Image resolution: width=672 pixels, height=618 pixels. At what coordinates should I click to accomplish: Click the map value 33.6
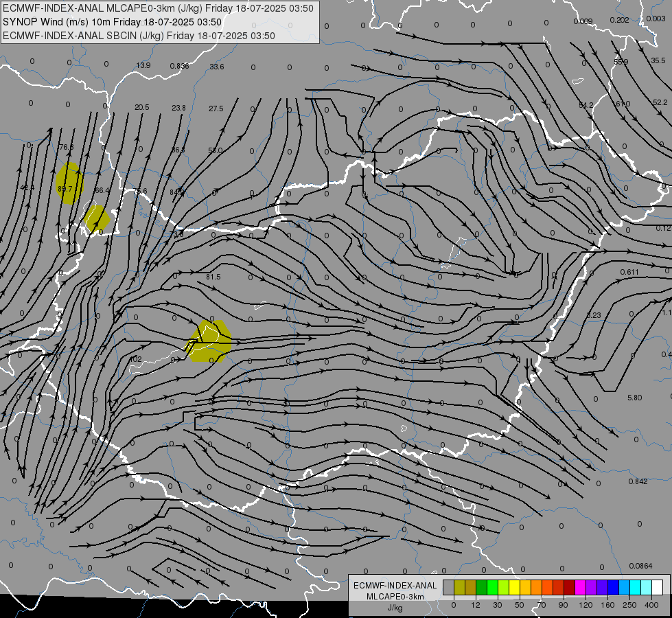click(x=217, y=67)
